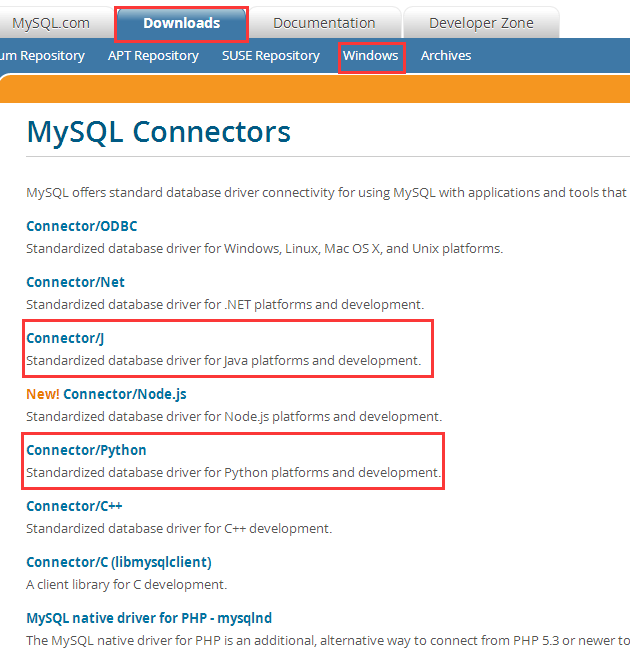630x665 pixels.
Task: Open the Connector/J download link
Action: coord(65,338)
